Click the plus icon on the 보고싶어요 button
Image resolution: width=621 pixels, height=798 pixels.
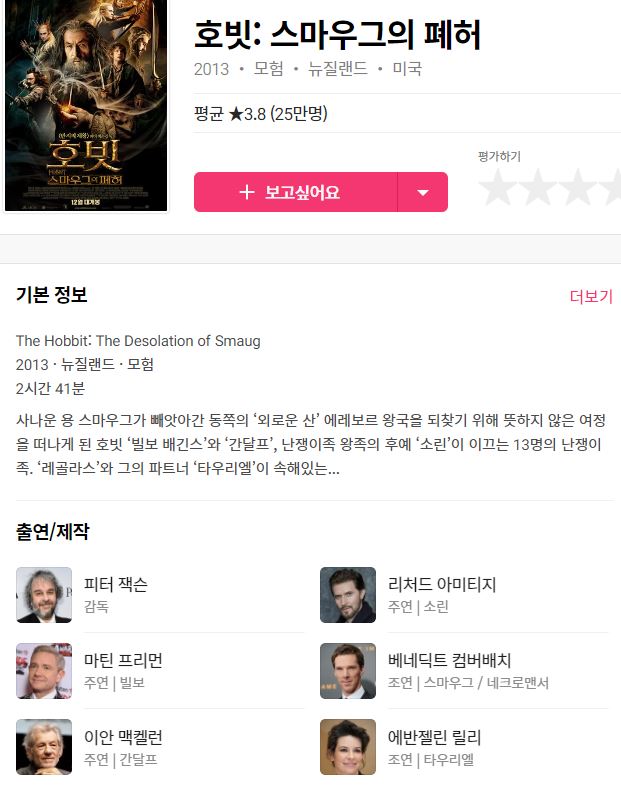[x=247, y=192]
